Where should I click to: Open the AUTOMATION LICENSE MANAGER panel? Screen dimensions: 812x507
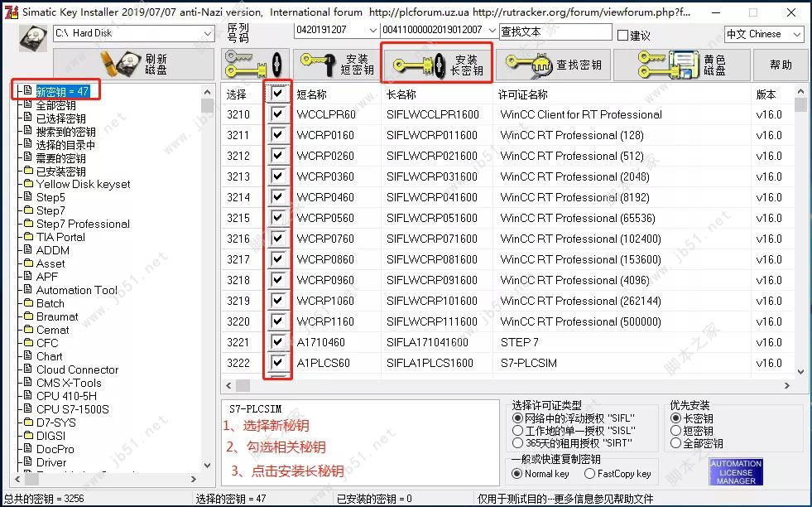(735, 471)
